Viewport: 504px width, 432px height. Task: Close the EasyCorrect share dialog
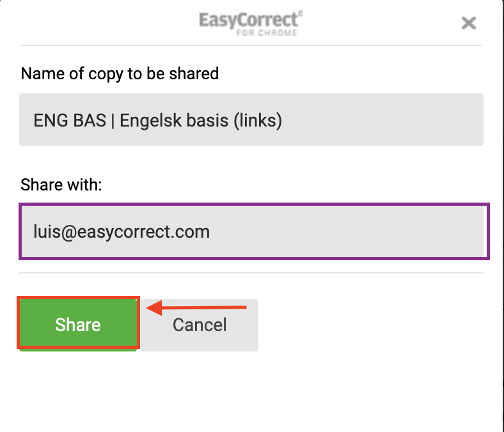[x=469, y=24]
